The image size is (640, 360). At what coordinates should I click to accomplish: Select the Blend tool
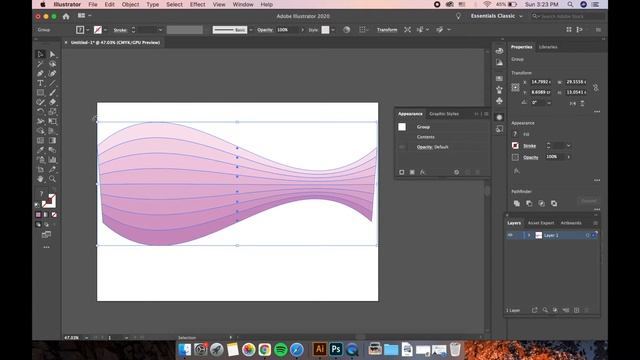coord(52,150)
